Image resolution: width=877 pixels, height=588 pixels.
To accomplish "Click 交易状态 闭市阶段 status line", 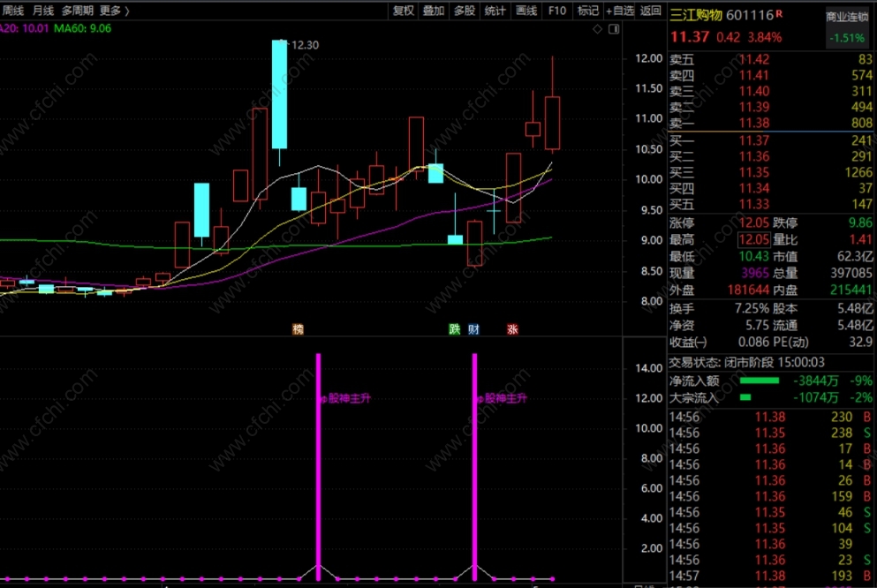I will coord(746,362).
